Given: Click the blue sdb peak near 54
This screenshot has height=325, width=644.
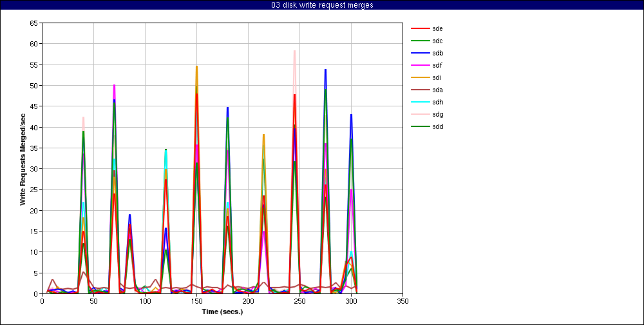Looking at the screenshot, I should [x=325, y=70].
